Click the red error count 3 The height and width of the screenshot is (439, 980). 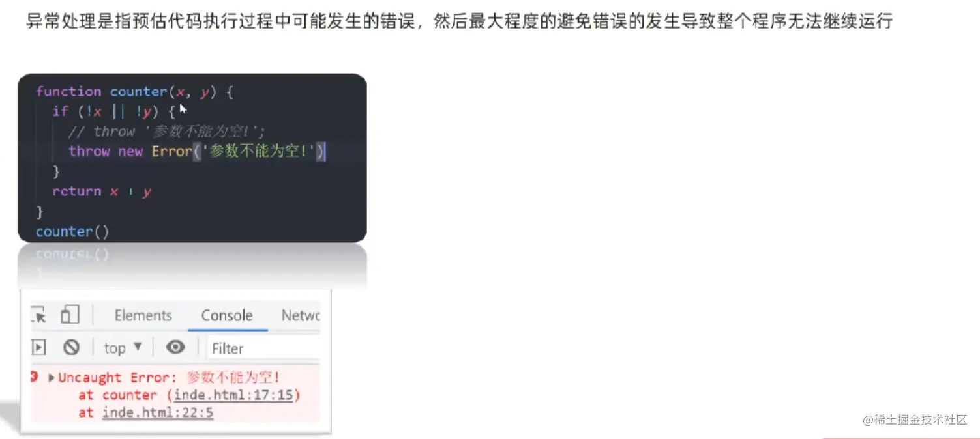click(x=35, y=377)
